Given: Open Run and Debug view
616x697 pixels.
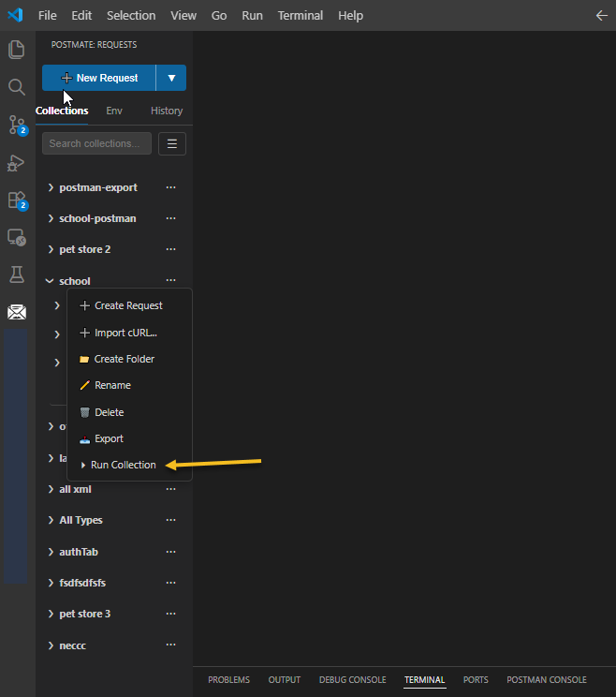Looking at the screenshot, I should tap(17, 163).
